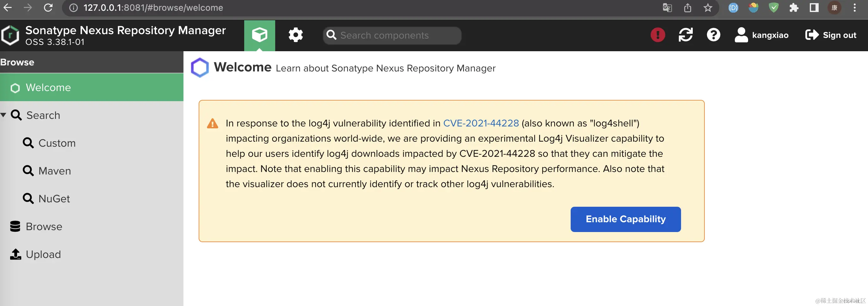Open the Help question mark menu
The width and height of the screenshot is (868, 306).
pyautogui.click(x=713, y=35)
